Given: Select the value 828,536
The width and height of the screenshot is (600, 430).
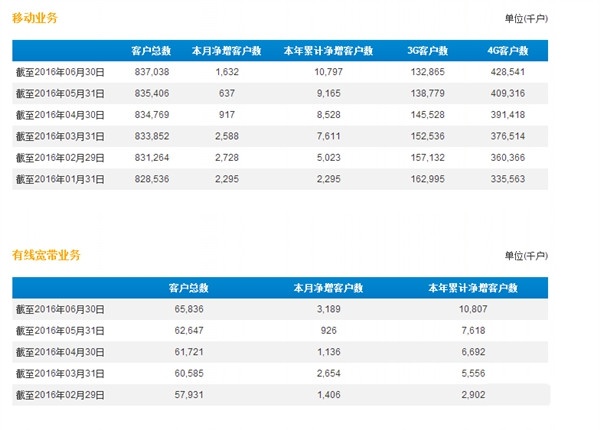Looking at the screenshot, I should click(152, 179).
